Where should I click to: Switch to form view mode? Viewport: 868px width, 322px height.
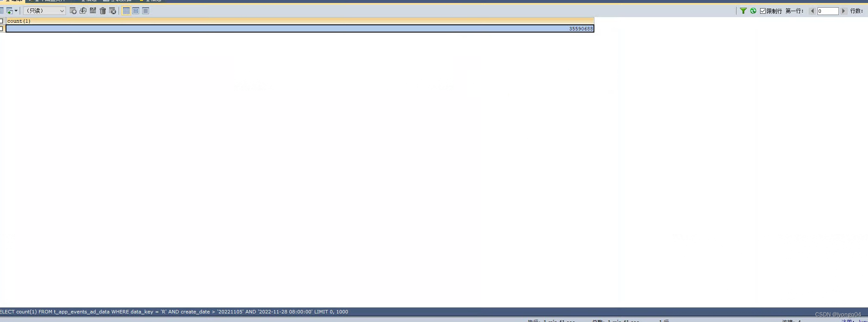click(x=136, y=11)
